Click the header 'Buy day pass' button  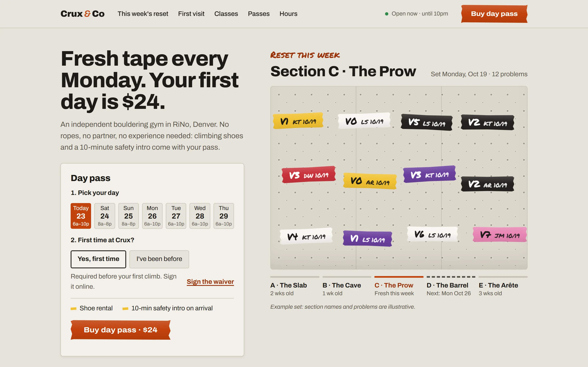tap(494, 14)
